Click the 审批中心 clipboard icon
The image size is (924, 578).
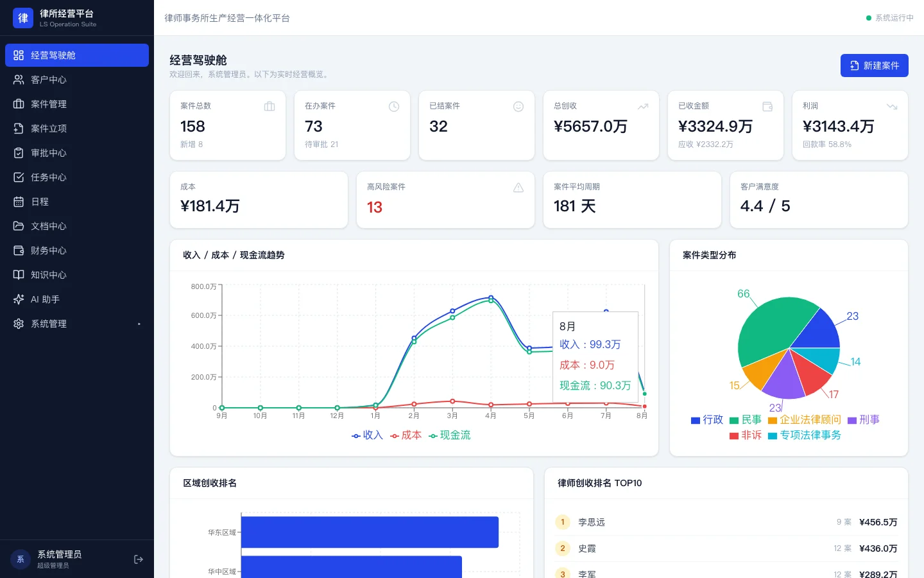(19, 153)
